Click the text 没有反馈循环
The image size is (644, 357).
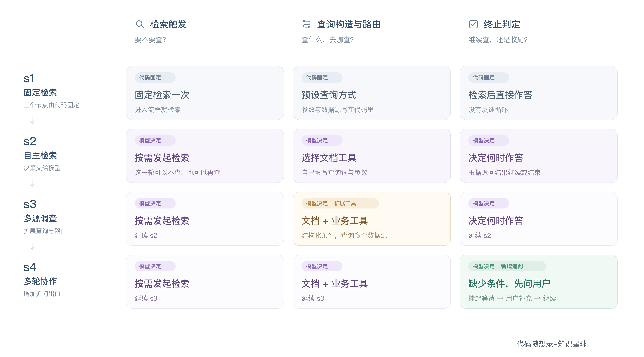488,110
